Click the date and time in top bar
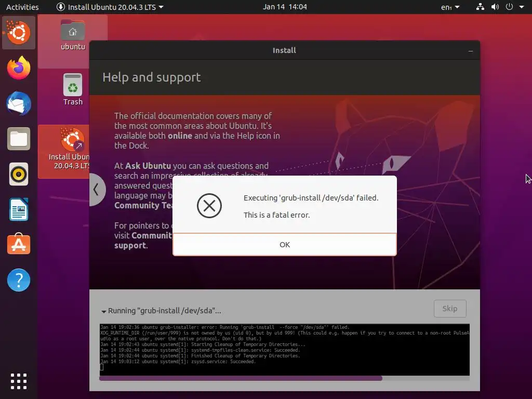This screenshot has height=399, width=532. click(285, 7)
